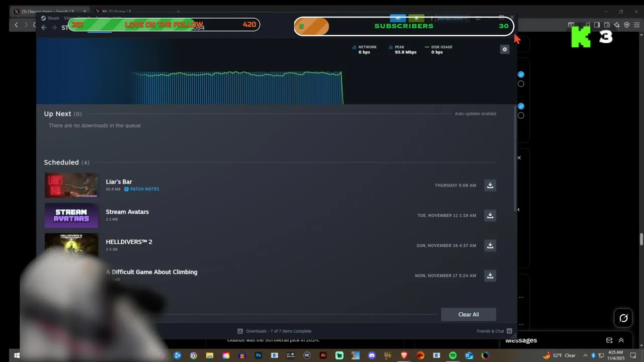Screen dimensions: 644x362
Task: Click the SUN, NOVEMBER 16 4:37 AM time
Action: click(446, 246)
